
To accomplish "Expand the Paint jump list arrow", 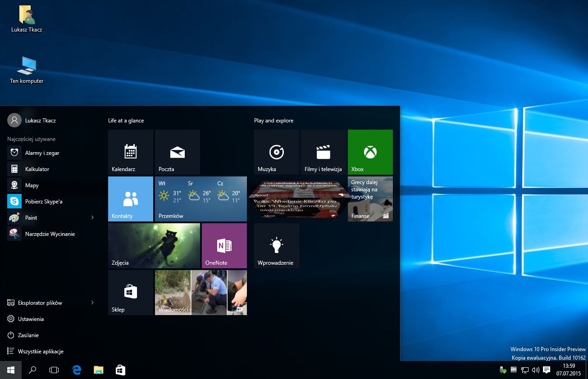I will click(x=92, y=218).
